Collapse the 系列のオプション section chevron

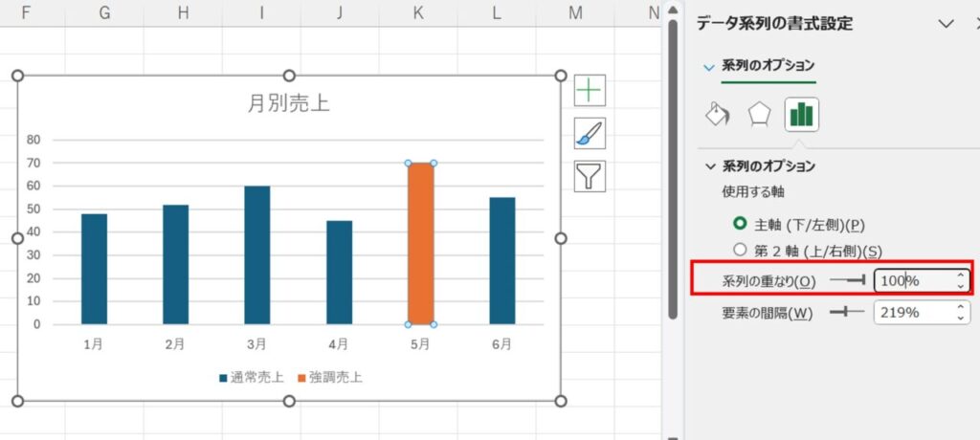710,166
